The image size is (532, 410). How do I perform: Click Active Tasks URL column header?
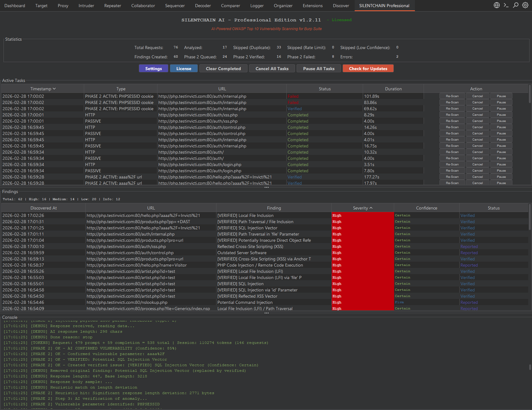[x=222, y=89]
